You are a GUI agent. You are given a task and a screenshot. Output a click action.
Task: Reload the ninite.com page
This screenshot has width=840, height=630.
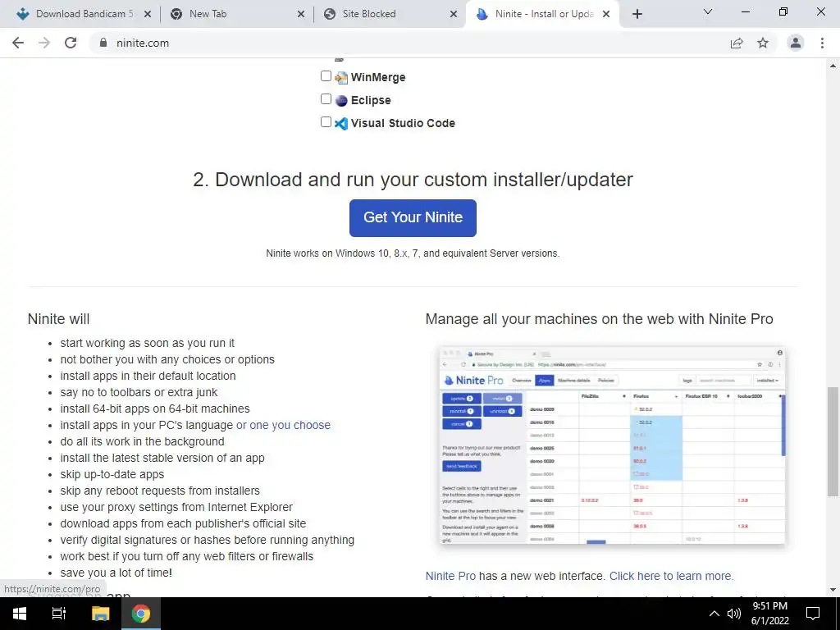71,43
